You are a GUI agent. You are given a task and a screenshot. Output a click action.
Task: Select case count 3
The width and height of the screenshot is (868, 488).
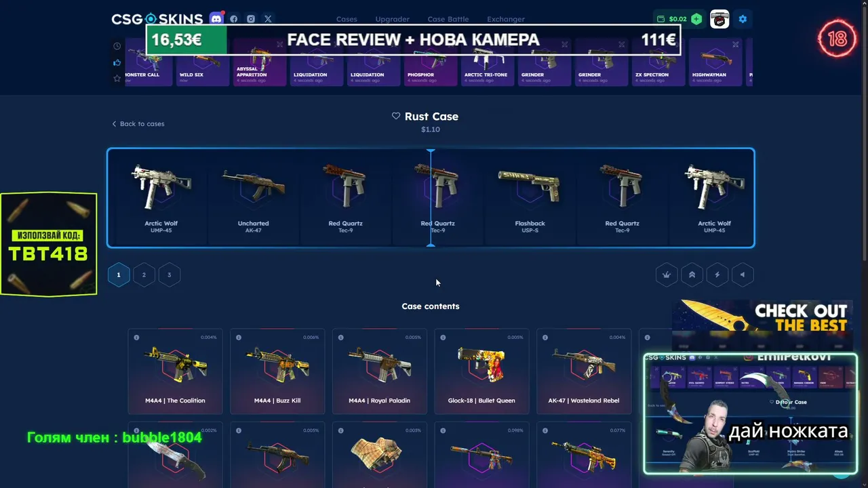(170, 274)
